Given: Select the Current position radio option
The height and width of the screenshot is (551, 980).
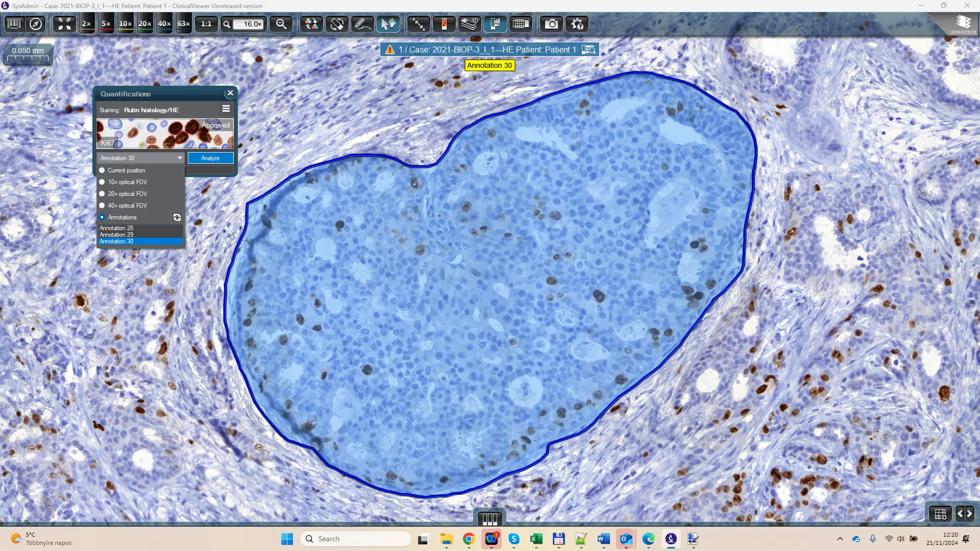Looking at the screenshot, I should pos(122,170).
